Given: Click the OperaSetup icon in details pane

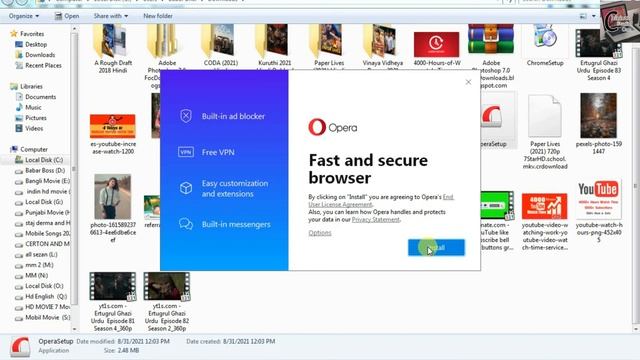Looking at the screenshot, I should tap(20, 346).
